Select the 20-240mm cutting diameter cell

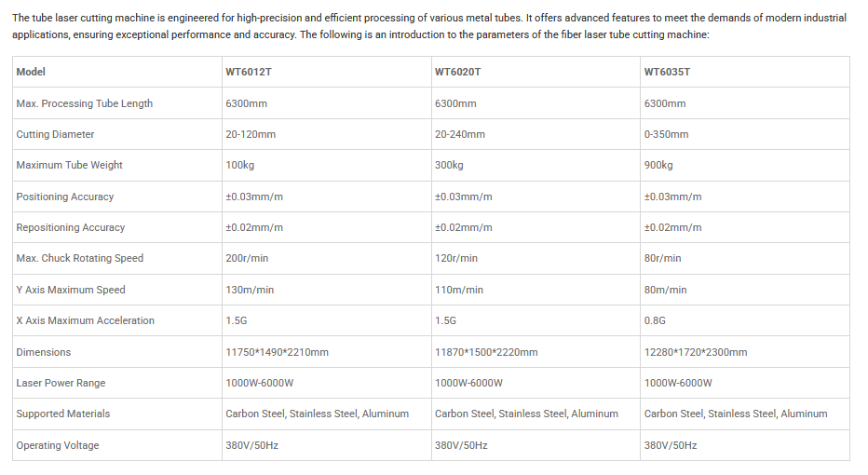click(460, 134)
